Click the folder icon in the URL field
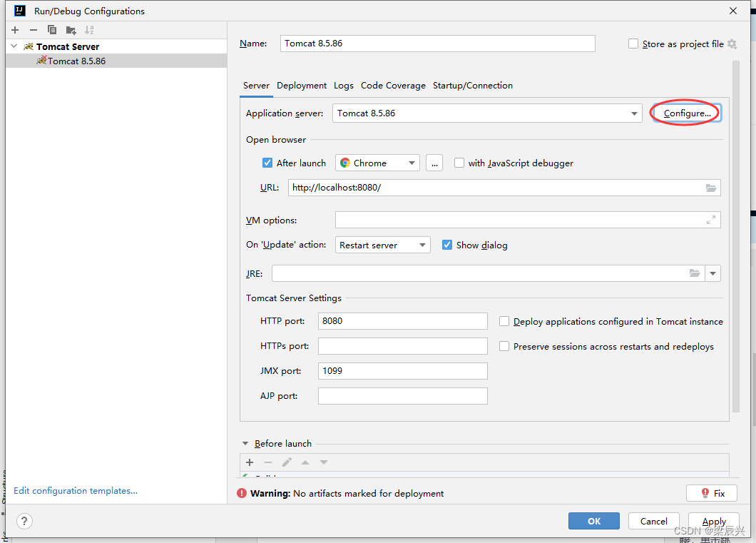756x543 pixels. pyautogui.click(x=710, y=188)
